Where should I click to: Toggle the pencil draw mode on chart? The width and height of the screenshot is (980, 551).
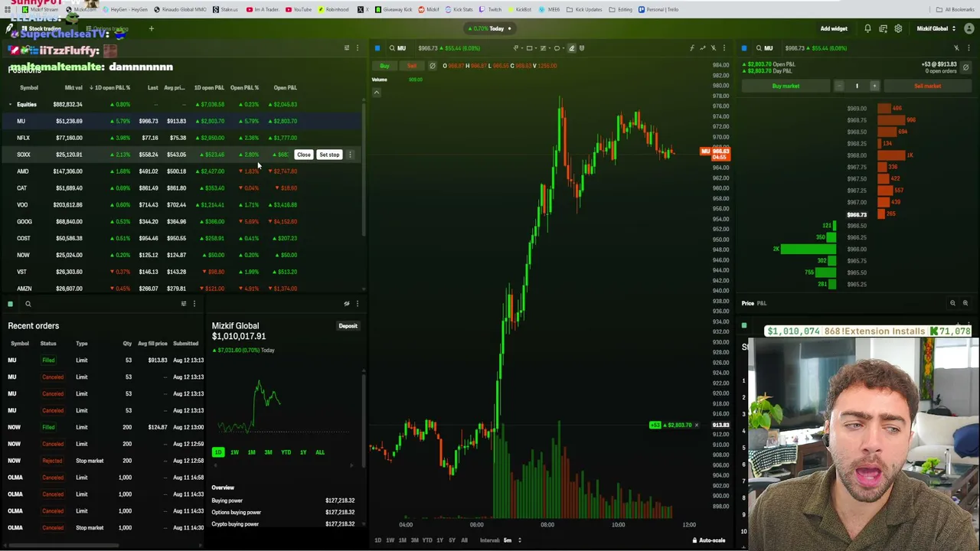click(x=571, y=48)
